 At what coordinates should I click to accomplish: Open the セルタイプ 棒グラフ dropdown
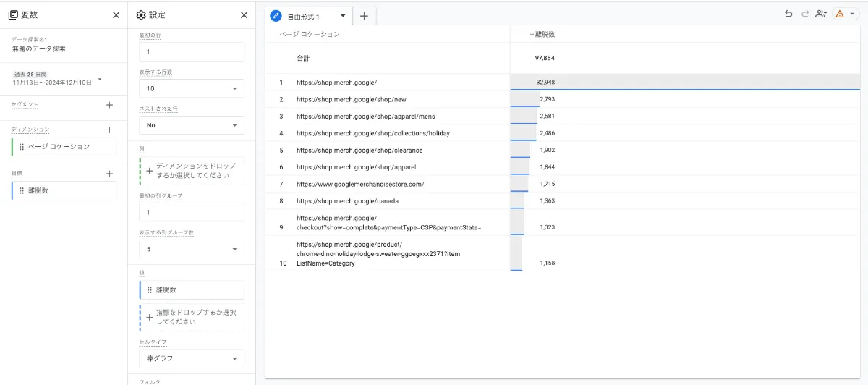[x=192, y=358]
